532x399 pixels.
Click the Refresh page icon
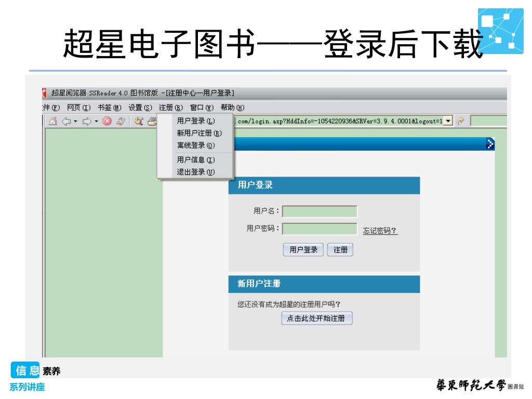[x=121, y=121]
